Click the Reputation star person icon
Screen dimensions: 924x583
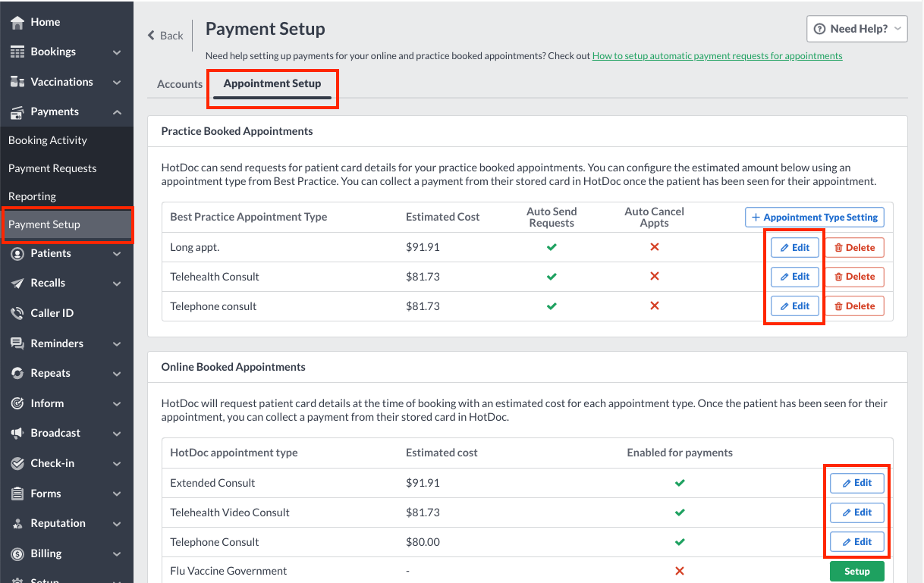click(17, 524)
